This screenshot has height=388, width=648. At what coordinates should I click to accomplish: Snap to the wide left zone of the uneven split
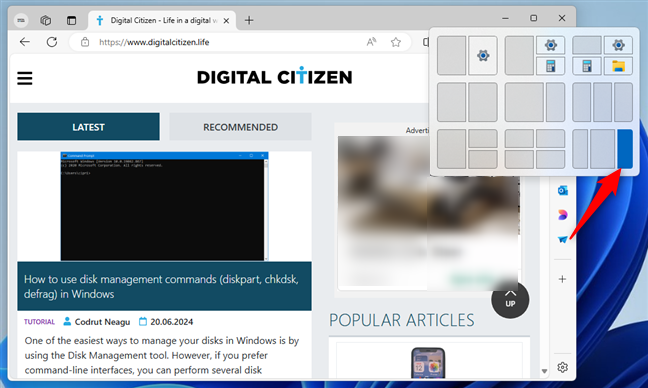point(524,102)
